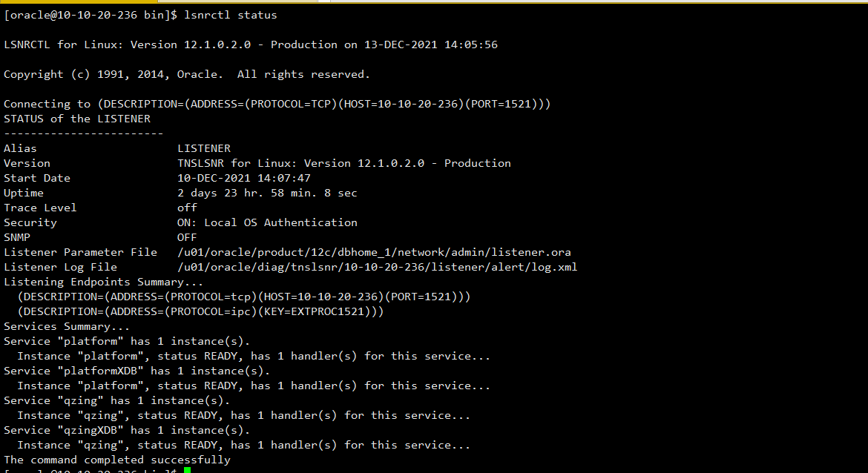Image resolution: width=868 pixels, height=473 pixels.
Task: Click the 'Connecting to (DESCRIPTION=' line
Action: [277, 104]
